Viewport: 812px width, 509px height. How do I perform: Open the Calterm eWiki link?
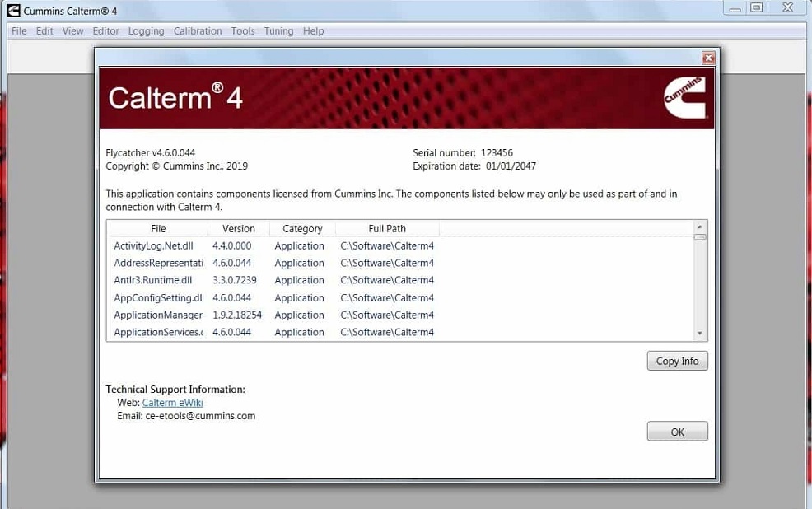[172, 402]
